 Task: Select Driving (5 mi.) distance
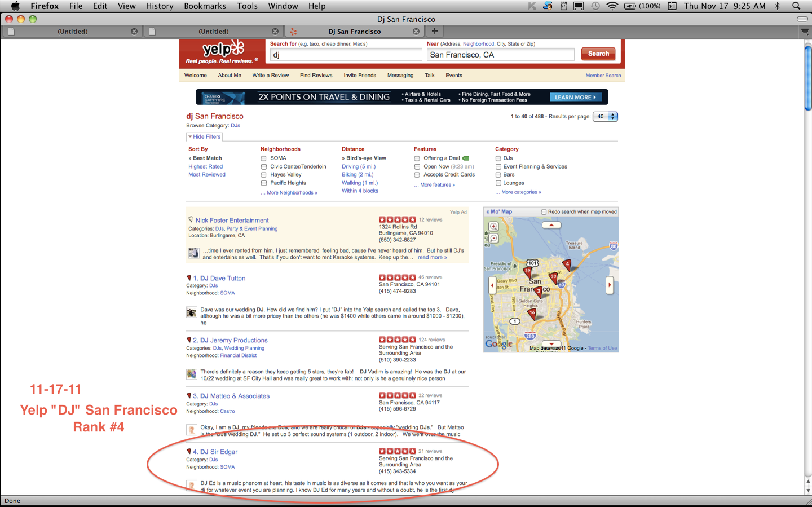coord(359,167)
